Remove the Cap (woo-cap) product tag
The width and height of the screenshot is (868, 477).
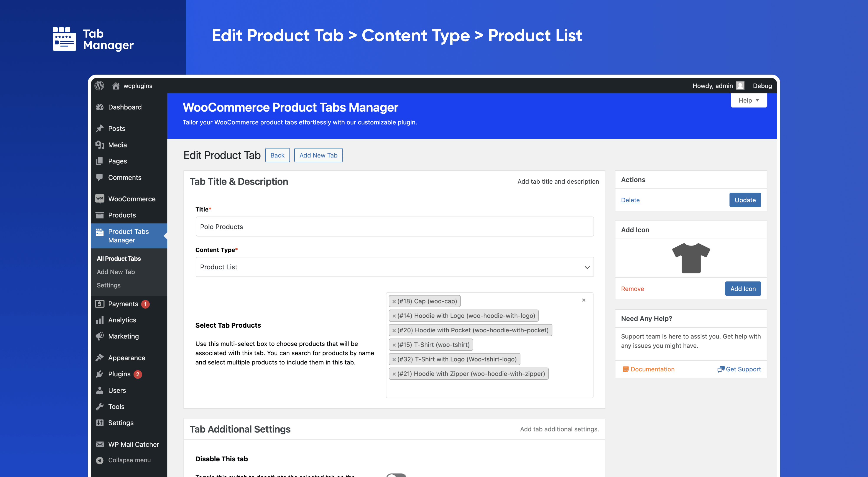point(394,301)
